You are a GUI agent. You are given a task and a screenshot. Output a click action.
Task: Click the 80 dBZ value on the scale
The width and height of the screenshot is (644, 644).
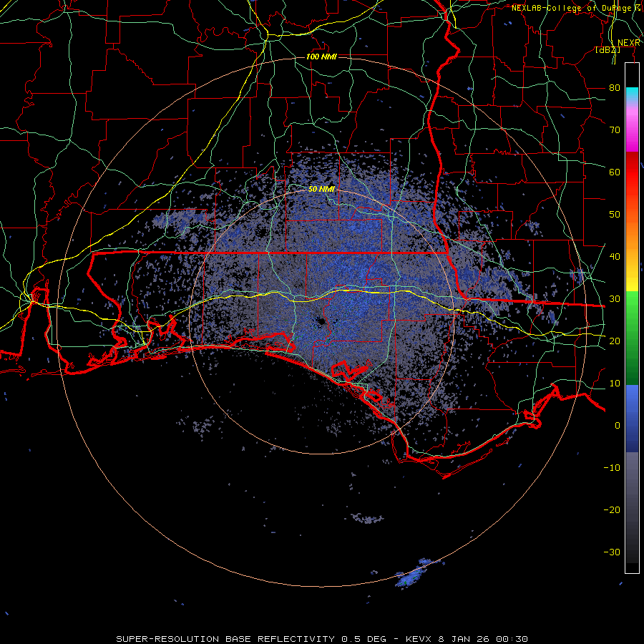click(615, 87)
